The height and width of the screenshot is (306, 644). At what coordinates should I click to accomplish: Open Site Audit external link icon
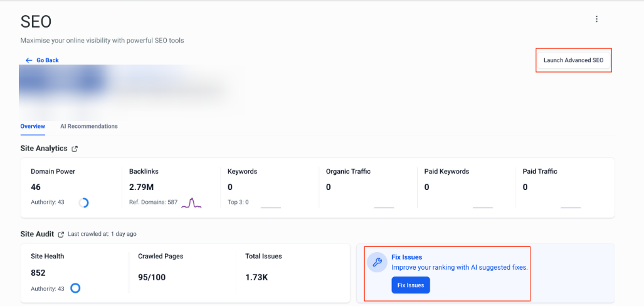point(61,234)
